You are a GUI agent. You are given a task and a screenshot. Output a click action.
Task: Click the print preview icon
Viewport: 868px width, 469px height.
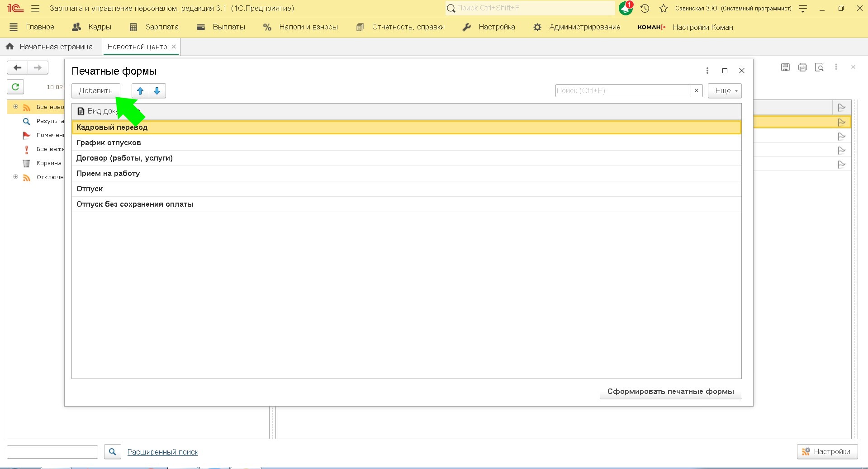click(819, 67)
